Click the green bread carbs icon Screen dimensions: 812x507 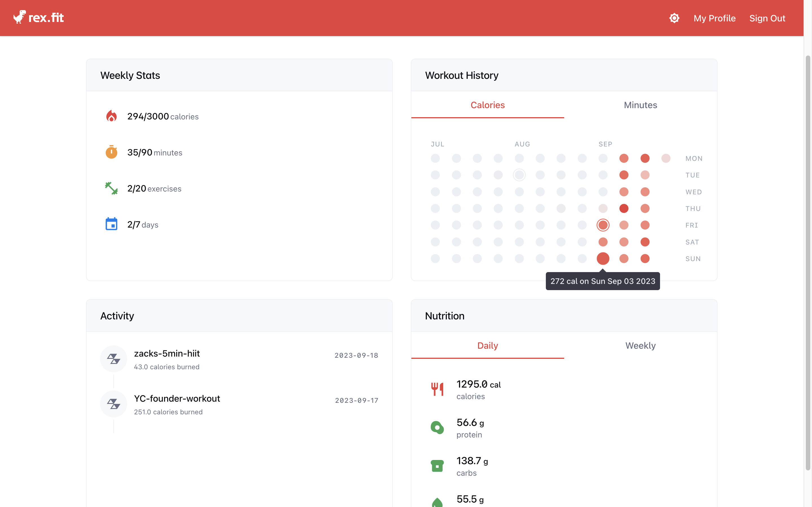(x=437, y=466)
